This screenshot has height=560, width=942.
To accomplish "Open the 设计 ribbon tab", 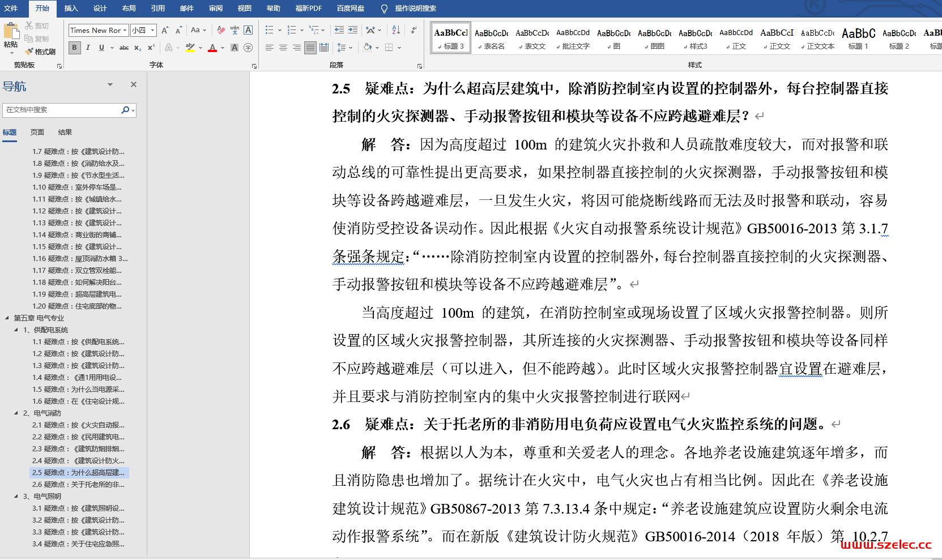I will coord(100,8).
